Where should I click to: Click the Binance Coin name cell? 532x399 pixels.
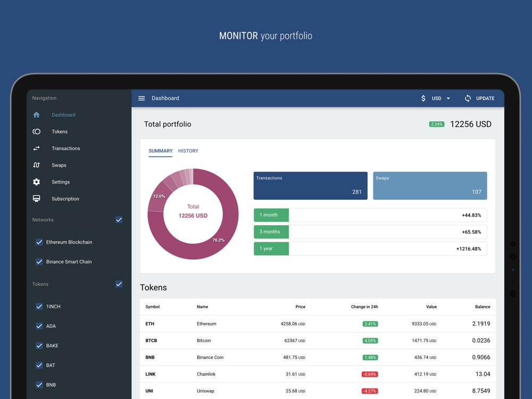pyautogui.click(x=210, y=358)
